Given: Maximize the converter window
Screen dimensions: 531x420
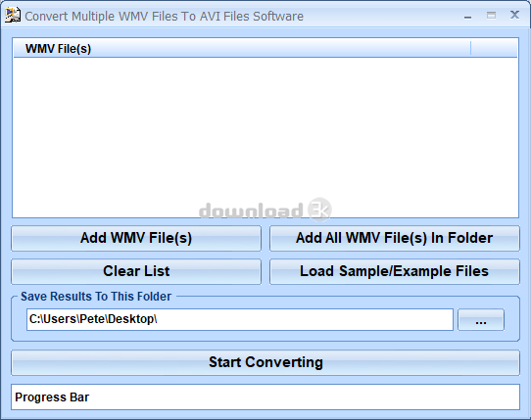Looking at the screenshot, I should coord(491,16).
